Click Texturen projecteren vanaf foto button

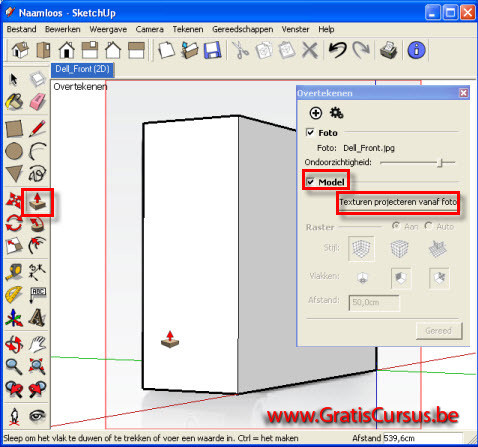point(398,202)
